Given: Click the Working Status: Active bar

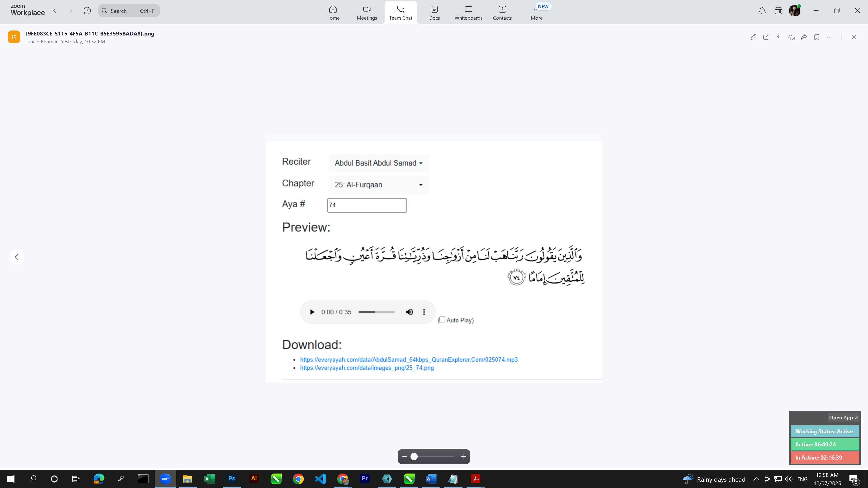Looking at the screenshot, I should 825,432.
